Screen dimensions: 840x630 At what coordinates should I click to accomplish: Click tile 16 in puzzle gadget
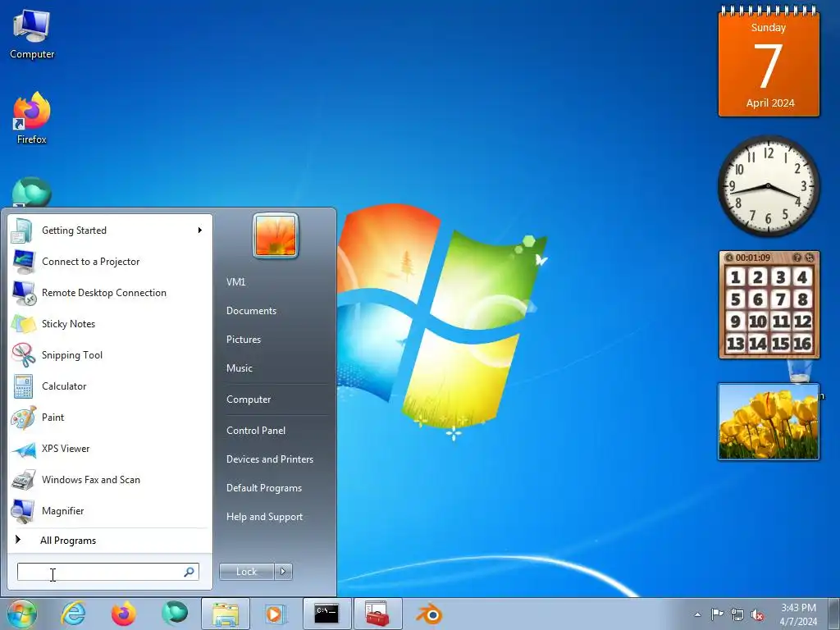pos(802,344)
